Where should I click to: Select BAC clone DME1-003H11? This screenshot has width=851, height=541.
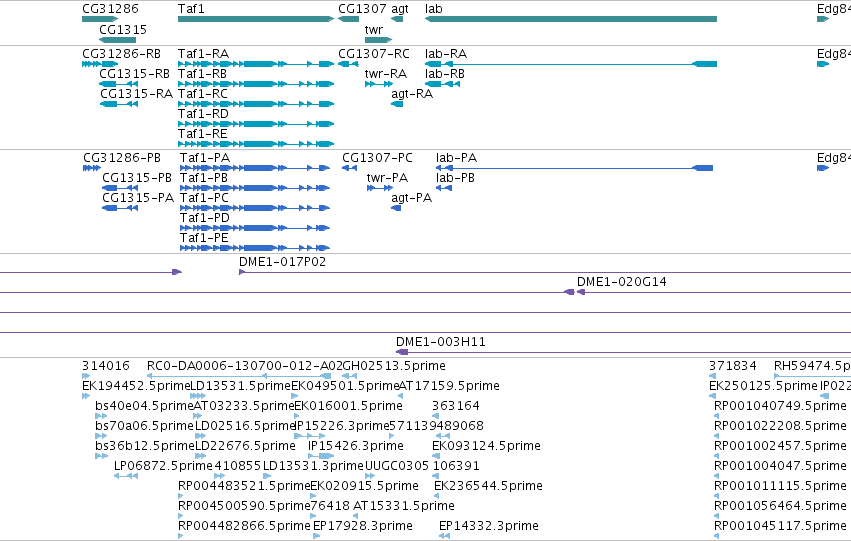click(623, 353)
